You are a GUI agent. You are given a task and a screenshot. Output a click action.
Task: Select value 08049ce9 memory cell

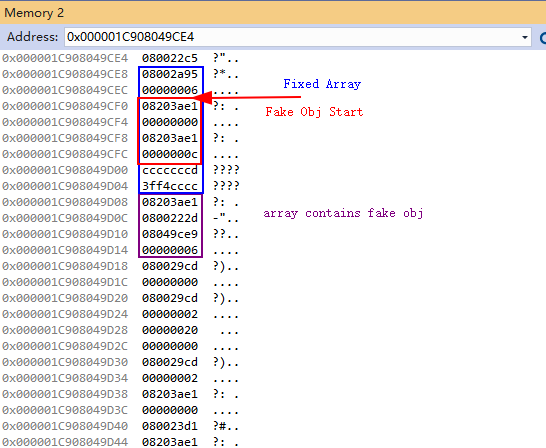[x=170, y=234]
